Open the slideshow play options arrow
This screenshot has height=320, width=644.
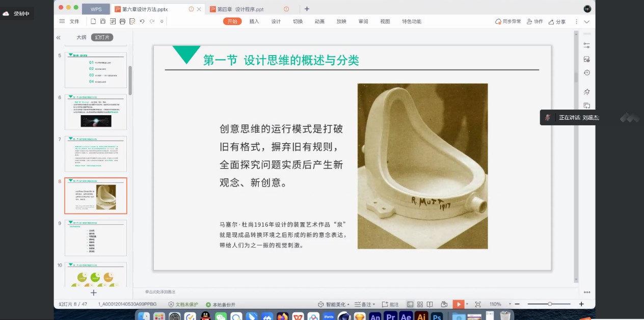click(467, 304)
